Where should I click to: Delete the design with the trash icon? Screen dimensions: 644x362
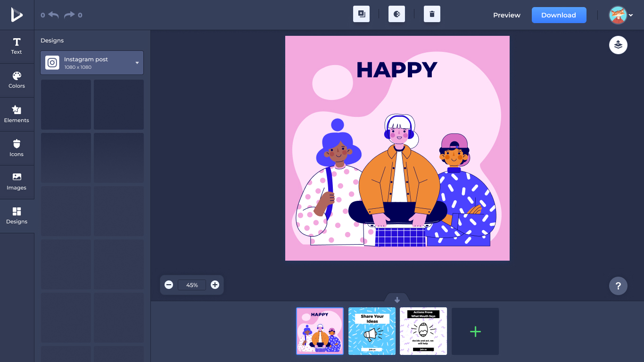(432, 14)
